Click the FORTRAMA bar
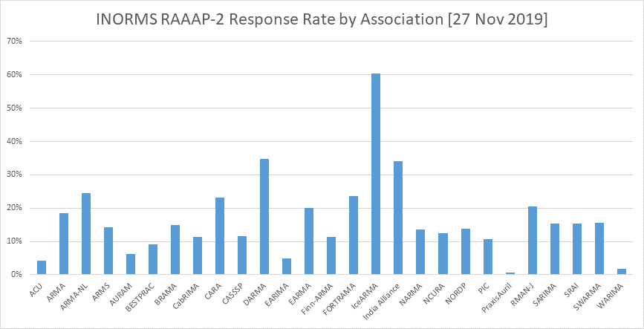 coord(354,235)
